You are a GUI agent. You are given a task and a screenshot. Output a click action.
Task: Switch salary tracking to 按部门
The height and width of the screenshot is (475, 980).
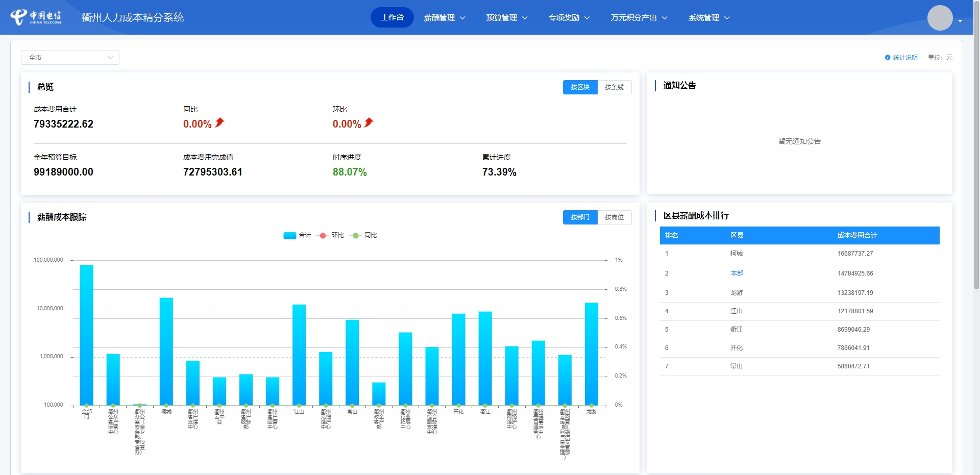(580, 217)
